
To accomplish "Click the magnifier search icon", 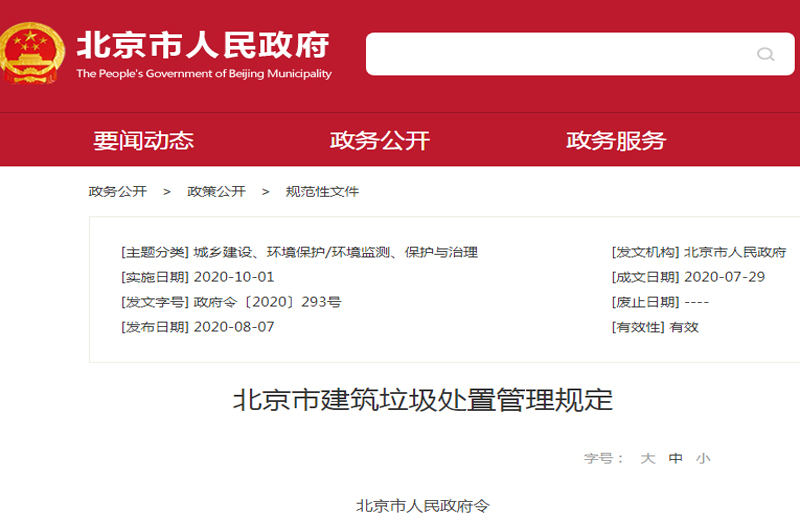I will 766,54.
